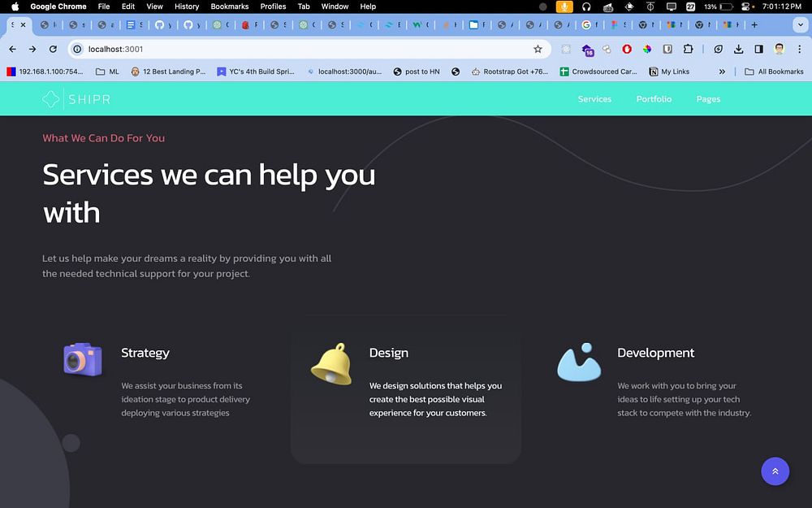Switch to the Google search tab
The image size is (812, 508).
click(x=589, y=25)
